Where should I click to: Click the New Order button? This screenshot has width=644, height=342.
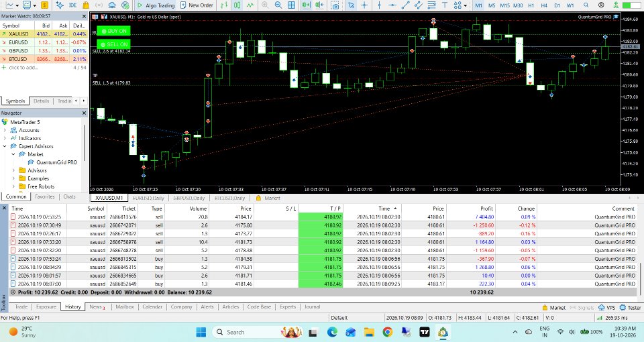(x=197, y=5)
